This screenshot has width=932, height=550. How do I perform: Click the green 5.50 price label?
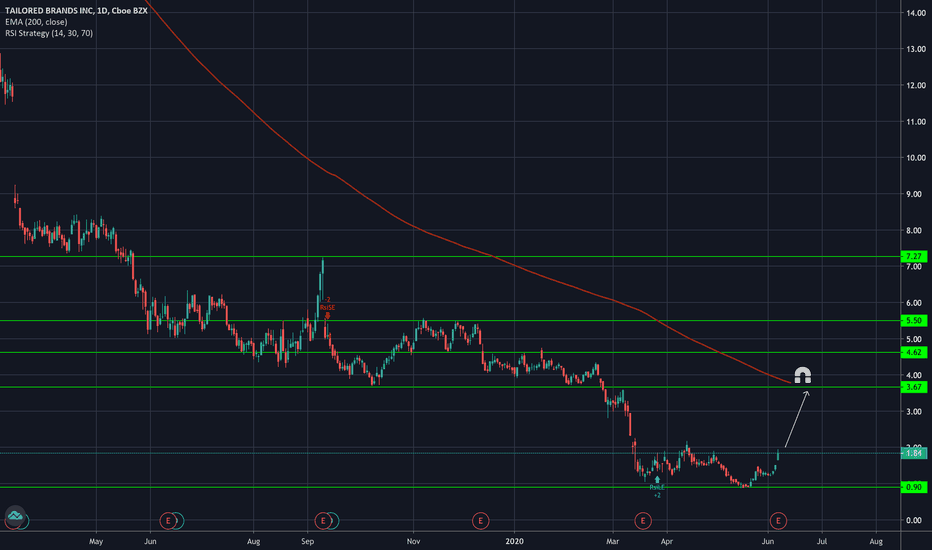point(914,320)
